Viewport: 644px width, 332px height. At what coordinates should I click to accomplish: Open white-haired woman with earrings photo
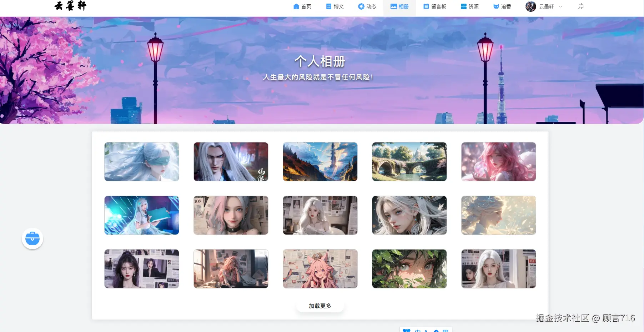tap(499, 269)
